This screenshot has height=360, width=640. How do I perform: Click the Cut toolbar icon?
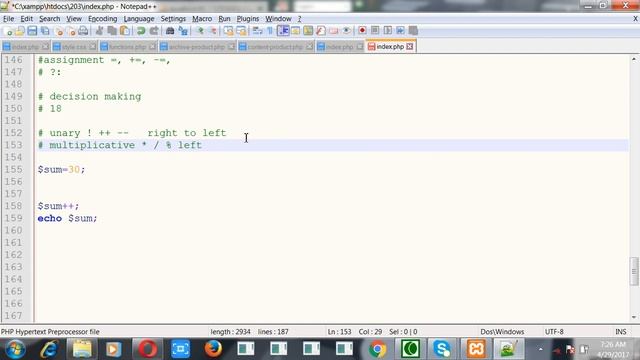[99, 31]
